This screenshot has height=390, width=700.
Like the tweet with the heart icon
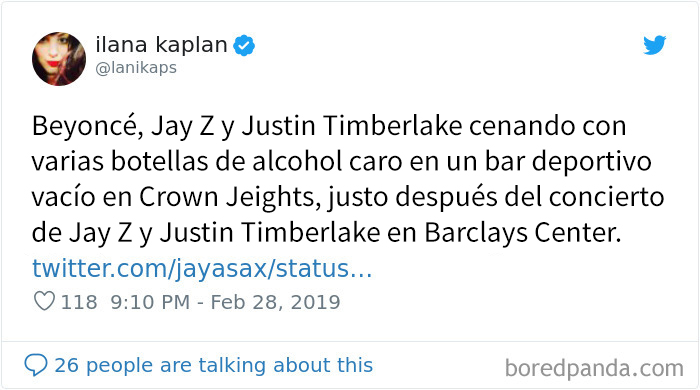44,301
